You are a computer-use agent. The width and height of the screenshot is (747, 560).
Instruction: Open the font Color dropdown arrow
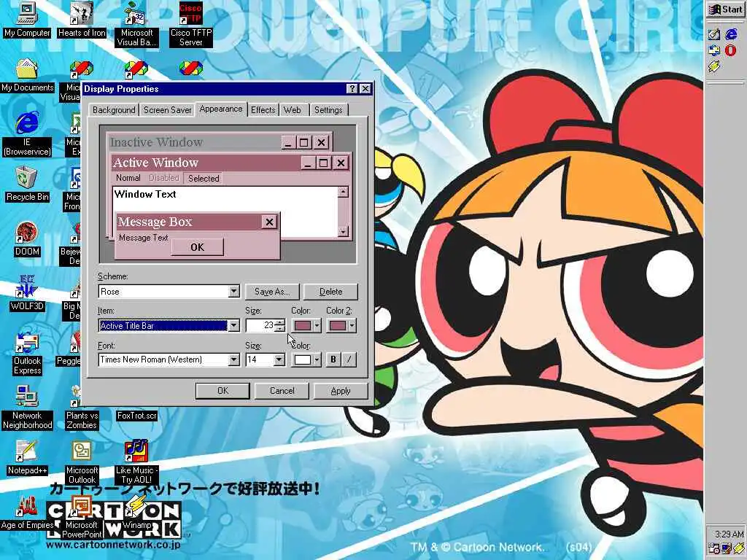pos(317,359)
